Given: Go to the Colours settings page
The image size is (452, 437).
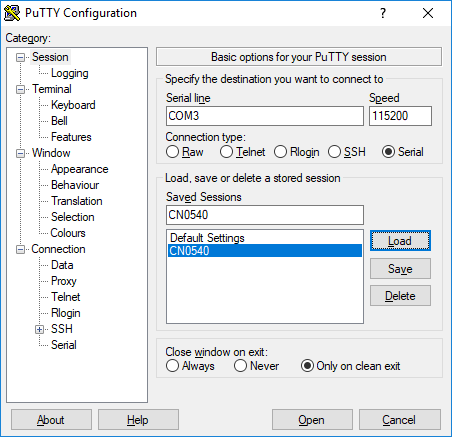Looking at the screenshot, I should [68, 233].
